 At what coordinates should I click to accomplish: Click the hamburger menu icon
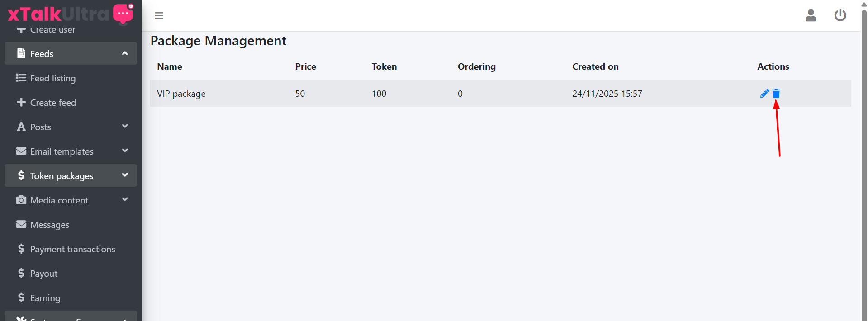159,16
